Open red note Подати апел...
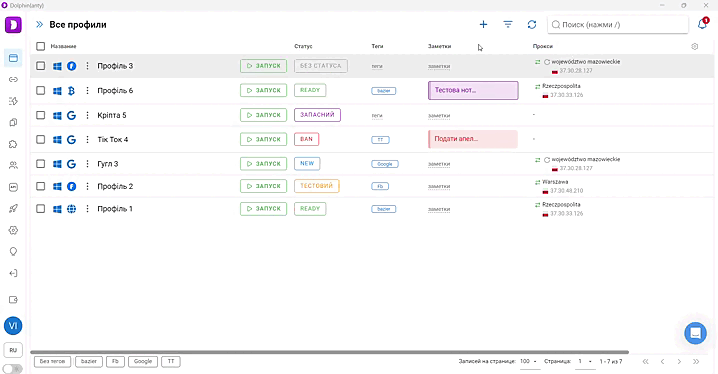This screenshot has width=718, height=374. pos(473,139)
